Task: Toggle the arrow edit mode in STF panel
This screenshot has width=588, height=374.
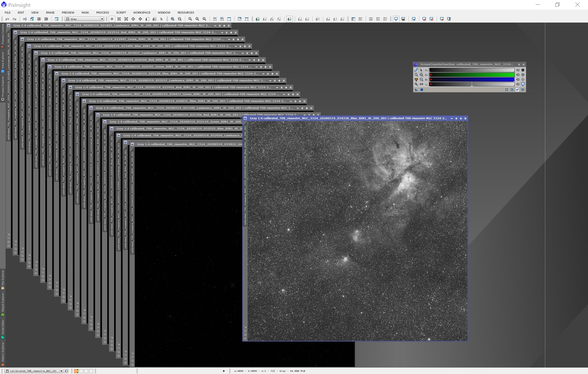Action: tap(421, 70)
